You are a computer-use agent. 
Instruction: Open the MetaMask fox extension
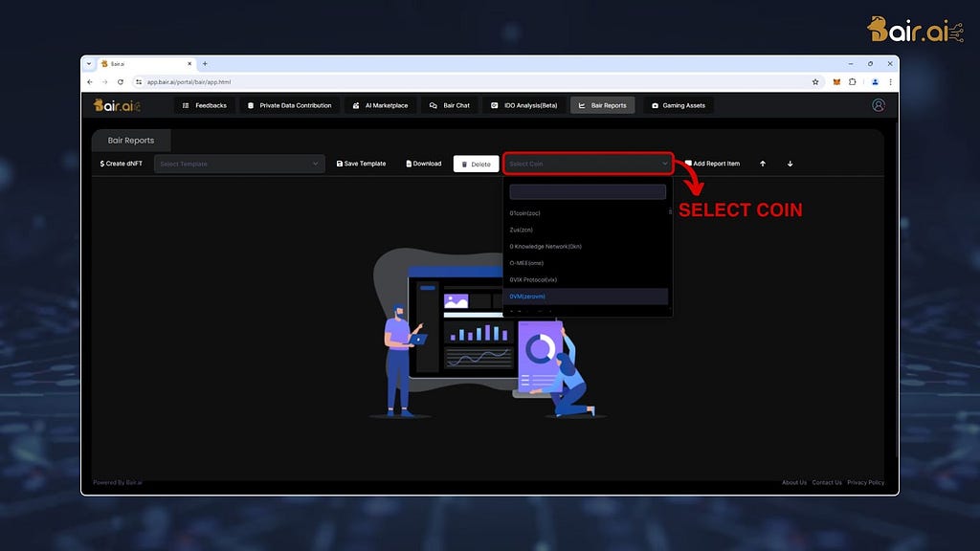(836, 82)
